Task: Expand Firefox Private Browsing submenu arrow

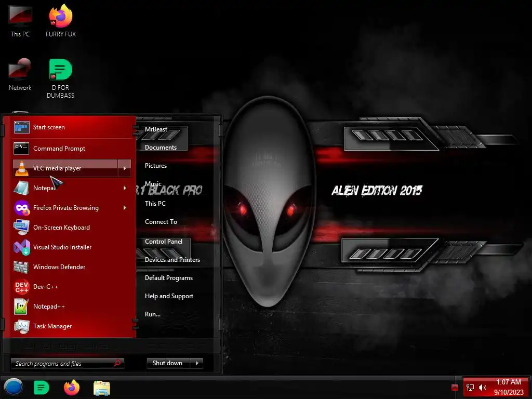Action: (125, 208)
